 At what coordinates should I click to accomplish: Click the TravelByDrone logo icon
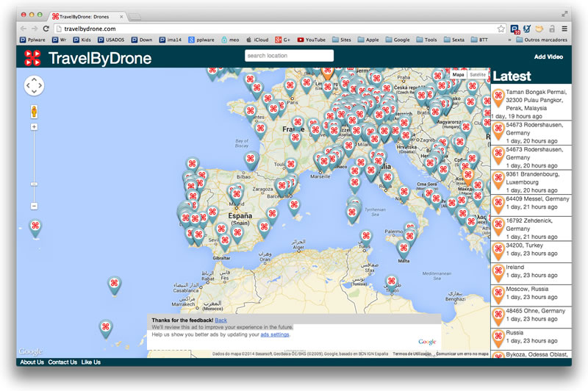(32, 58)
